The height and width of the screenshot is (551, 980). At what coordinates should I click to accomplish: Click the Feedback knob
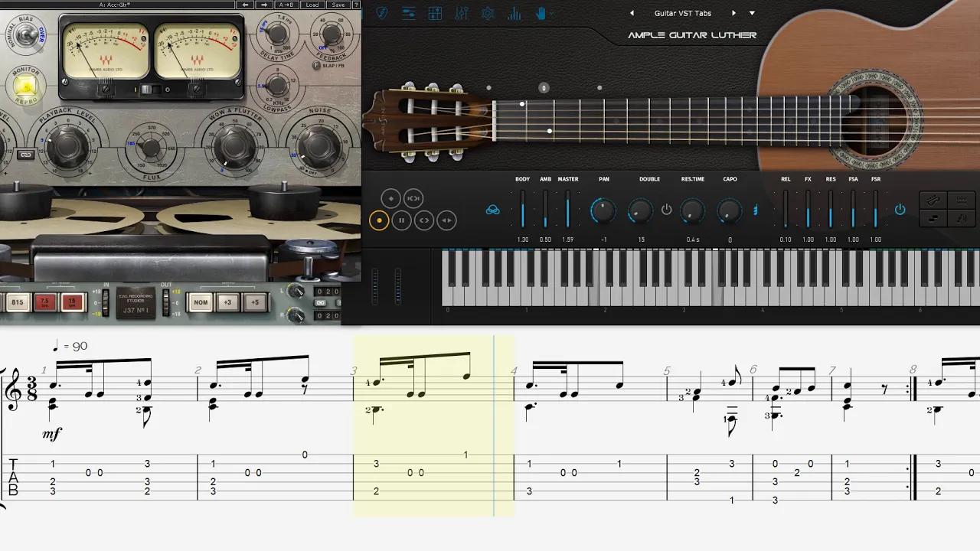click(x=331, y=34)
